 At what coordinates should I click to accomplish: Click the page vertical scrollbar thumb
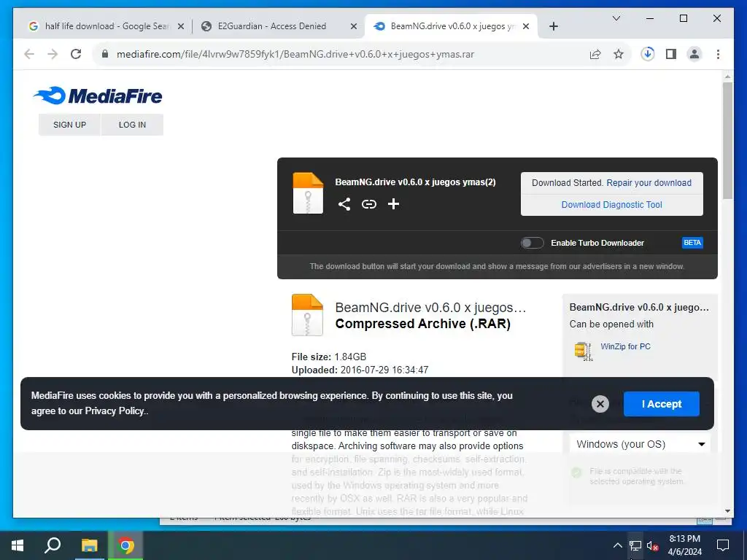(727, 141)
